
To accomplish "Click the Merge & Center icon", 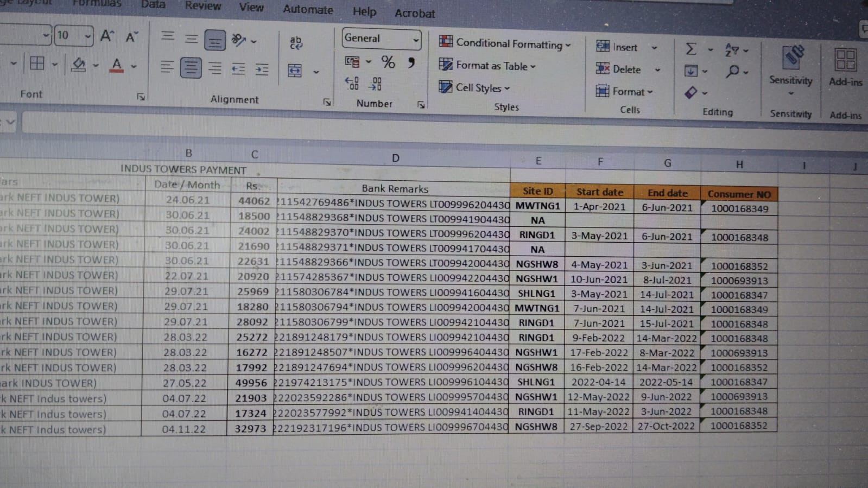I will (295, 71).
